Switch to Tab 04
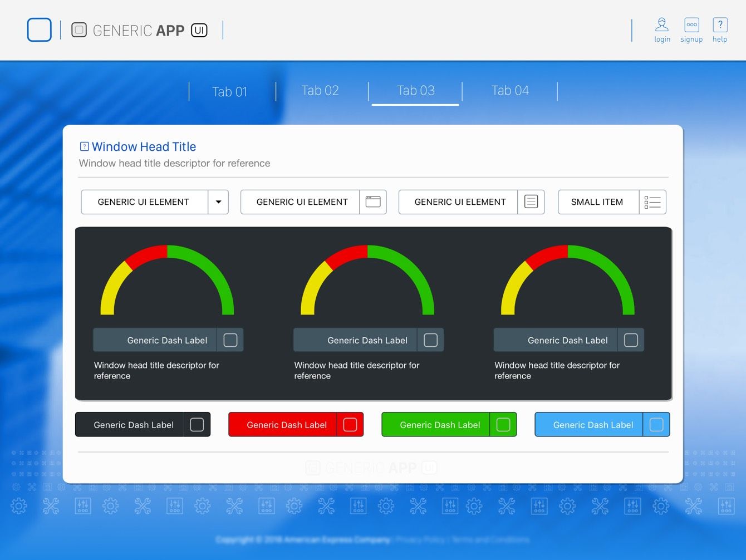 [x=510, y=91]
